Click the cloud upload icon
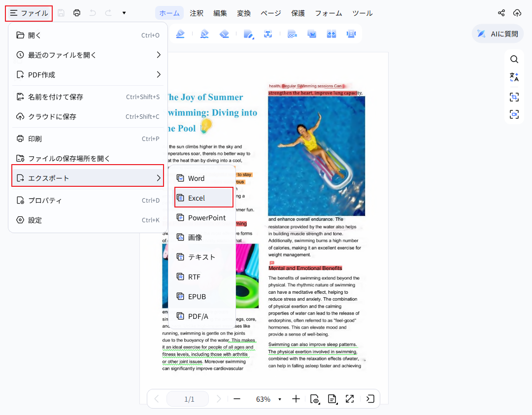 (517, 13)
